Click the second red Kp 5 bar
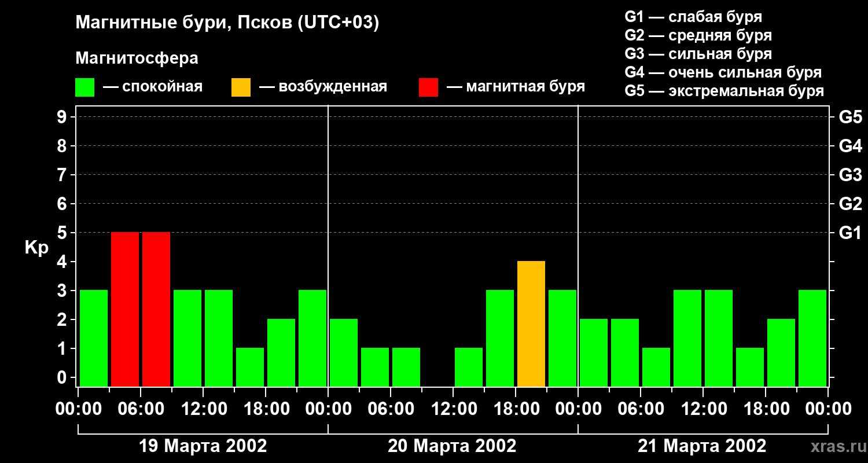This screenshot has height=463, width=868. tap(156, 309)
